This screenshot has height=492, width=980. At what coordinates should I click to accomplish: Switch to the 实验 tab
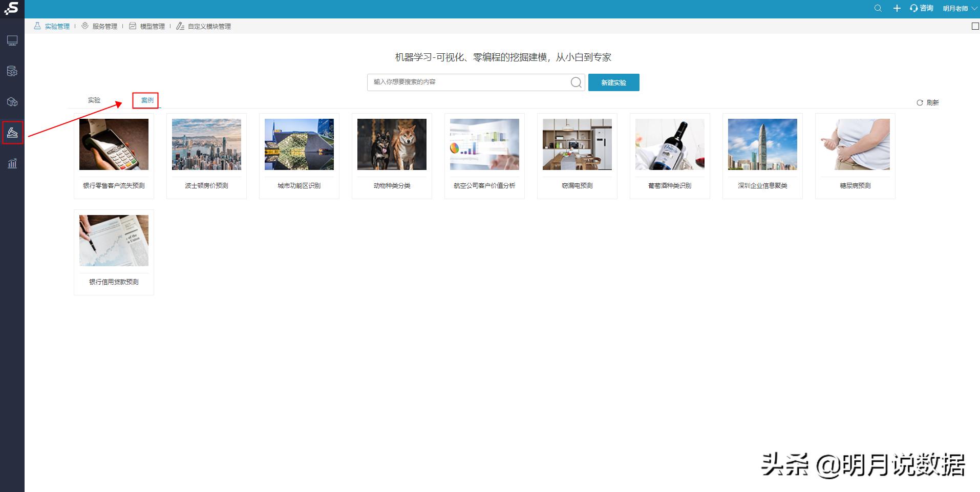[94, 100]
